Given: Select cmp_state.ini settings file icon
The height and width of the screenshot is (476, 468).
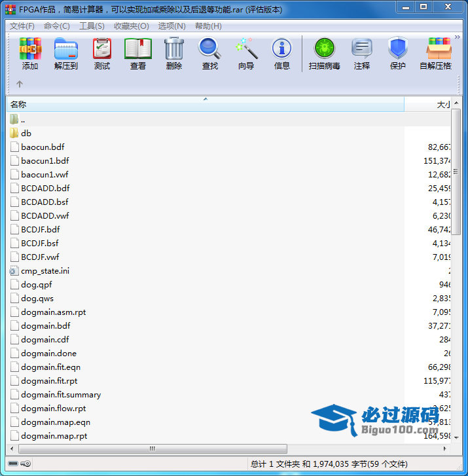Looking at the screenshot, I should tap(14, 270).
